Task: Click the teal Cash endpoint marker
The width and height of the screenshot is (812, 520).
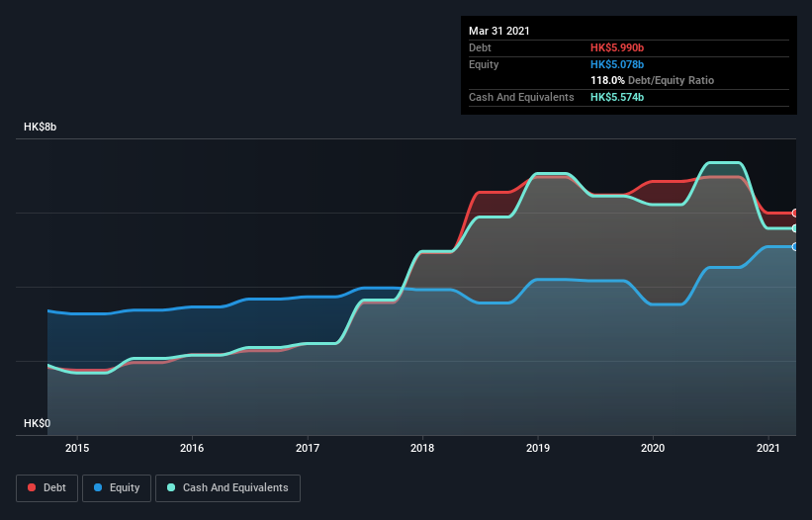Action: (x=795, y=228)
